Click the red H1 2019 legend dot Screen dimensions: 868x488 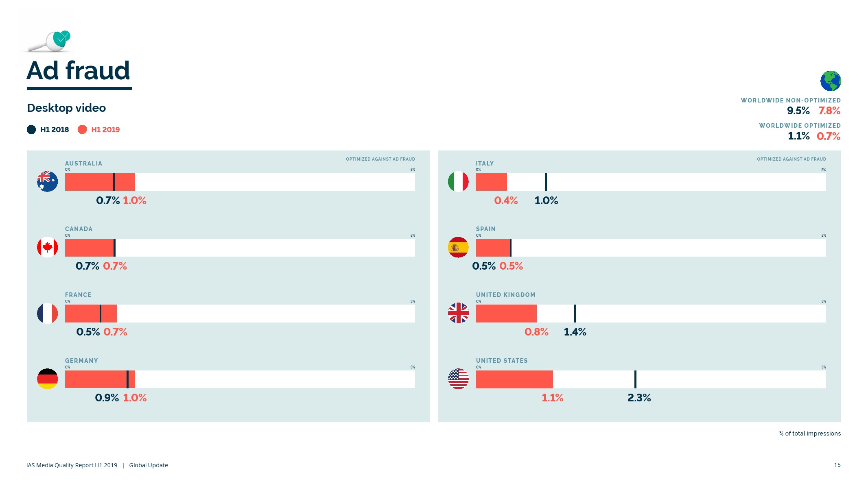pyautogui.click(x=82, y=130)
